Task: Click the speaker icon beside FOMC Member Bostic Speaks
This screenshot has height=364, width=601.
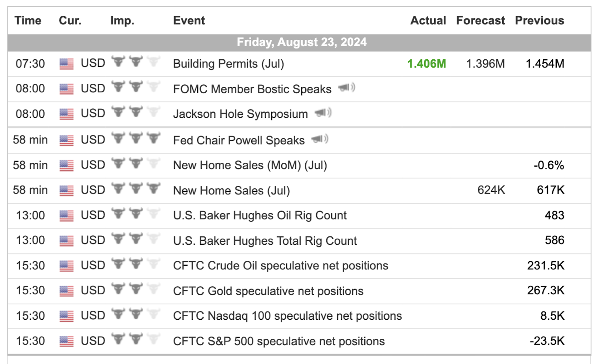Action: pos(346,88)
